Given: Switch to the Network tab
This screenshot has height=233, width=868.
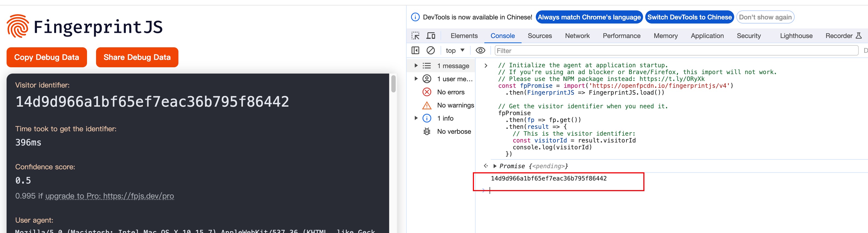Looking at the screenshot, I should (577, 36).
